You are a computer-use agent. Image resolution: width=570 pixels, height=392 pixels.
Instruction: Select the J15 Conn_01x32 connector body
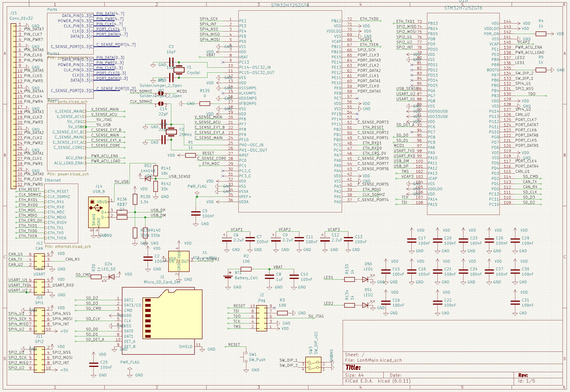(14, 106)
